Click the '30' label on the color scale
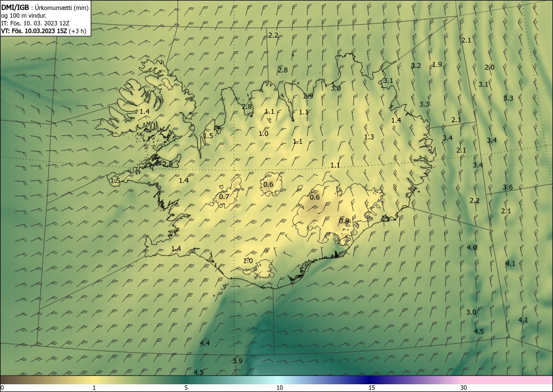This screenshot has height=392, width=553. (x=464, y=388)
